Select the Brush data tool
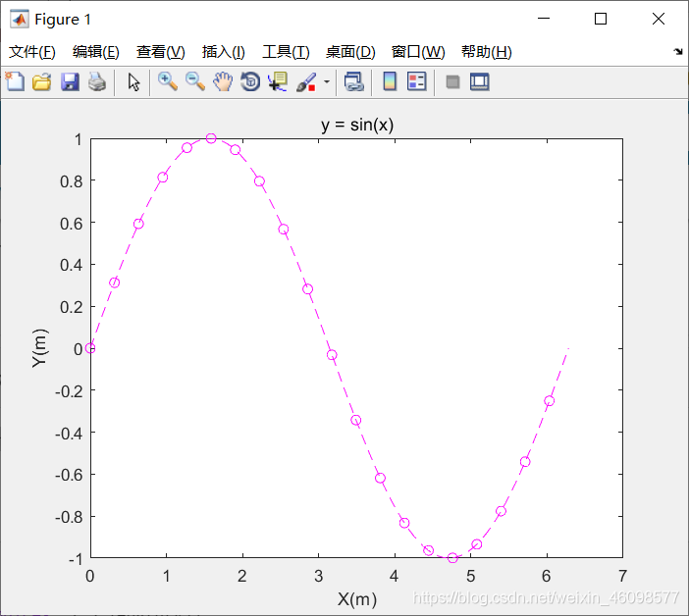 pyautogui.click(x=306, y=82)
